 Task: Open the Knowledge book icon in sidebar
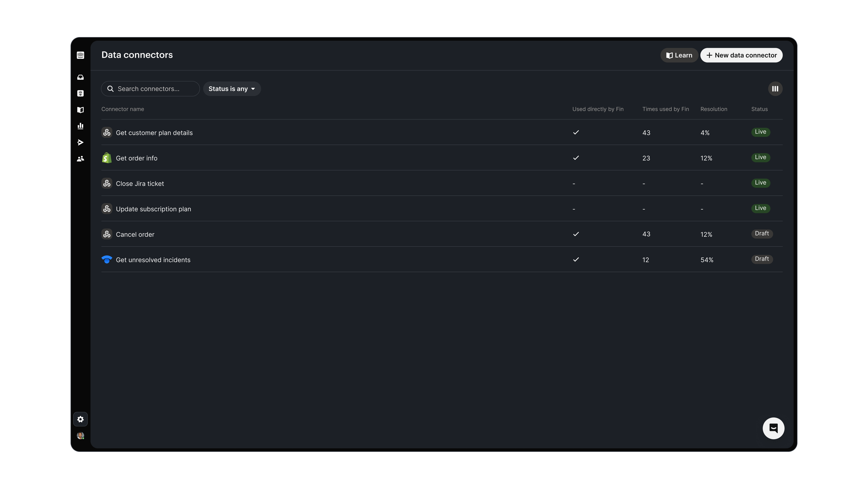pos(80,110)
